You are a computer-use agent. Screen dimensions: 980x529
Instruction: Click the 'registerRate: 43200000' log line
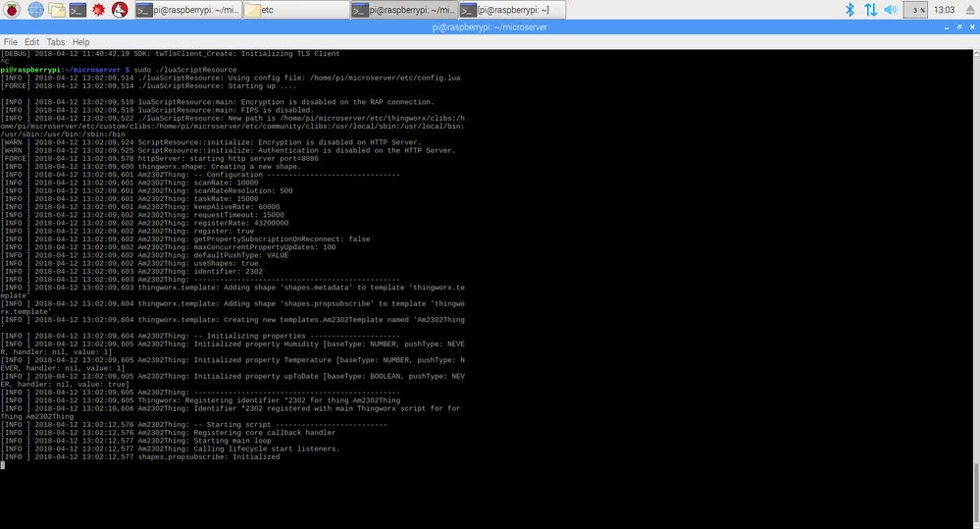[x=144, y=223]
